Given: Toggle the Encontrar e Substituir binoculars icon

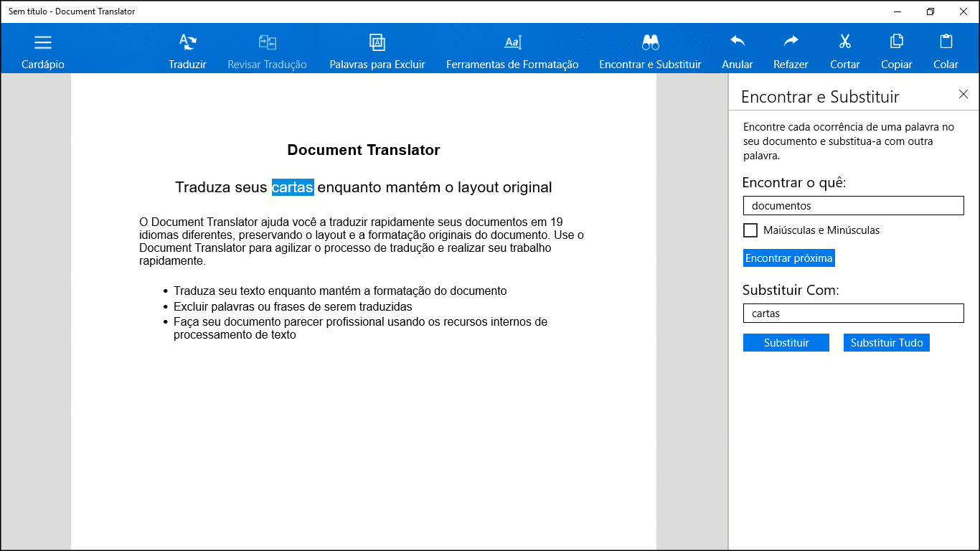Looking at the screenshot, I should [x=650, y=43].
